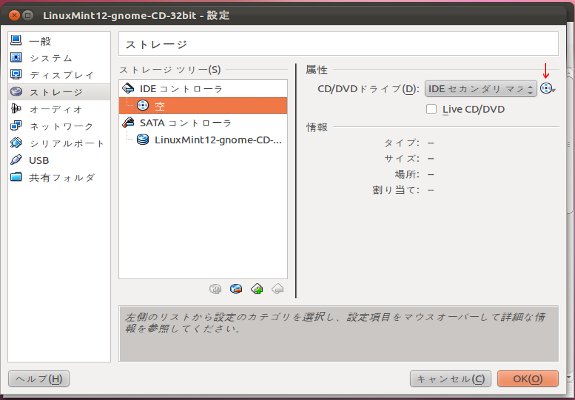The image size is (575, 400).
Task: Select the IDE コントローラ tree row
Action: pos(203,88)
